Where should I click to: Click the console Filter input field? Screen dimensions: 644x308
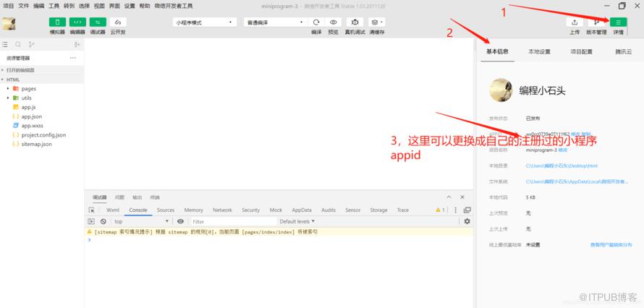click(x=232, y=221)
